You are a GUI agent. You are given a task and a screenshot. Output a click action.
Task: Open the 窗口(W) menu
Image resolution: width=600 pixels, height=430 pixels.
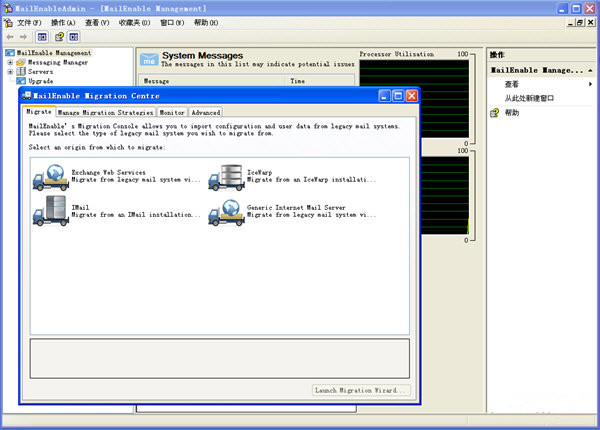click(x=172, y=23)
